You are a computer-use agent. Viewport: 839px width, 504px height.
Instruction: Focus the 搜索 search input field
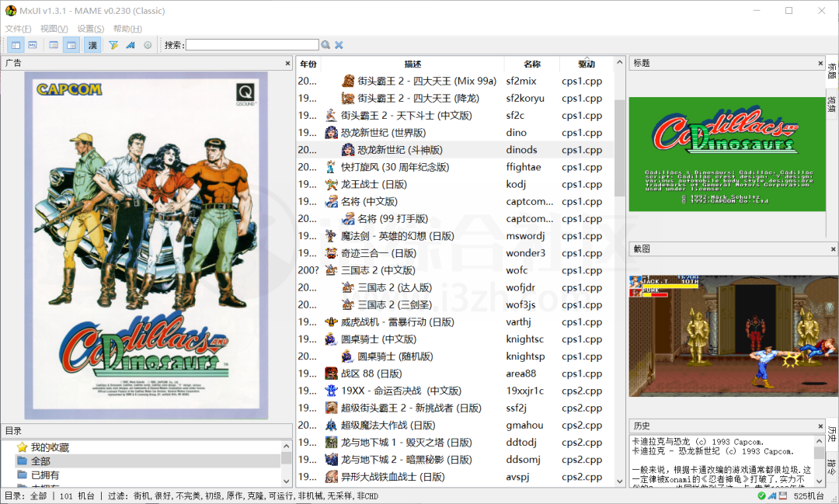click(x=252, y=45)
